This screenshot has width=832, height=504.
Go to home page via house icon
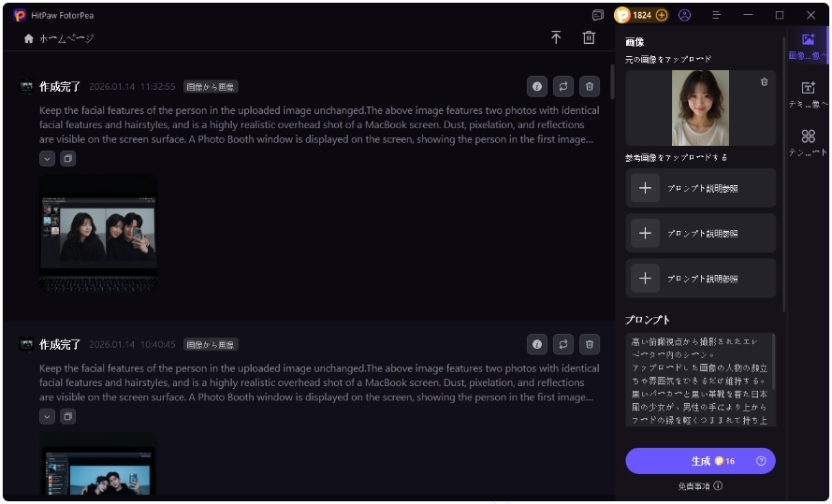29,38
